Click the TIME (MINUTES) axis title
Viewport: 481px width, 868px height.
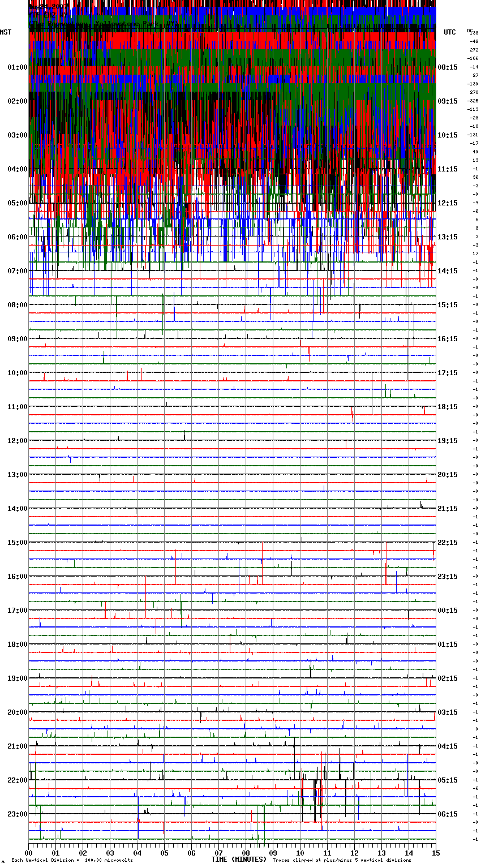[x=239, y=860]
